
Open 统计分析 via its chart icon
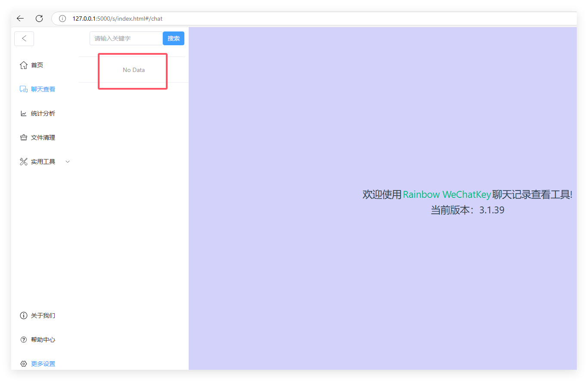coord(24,113)
